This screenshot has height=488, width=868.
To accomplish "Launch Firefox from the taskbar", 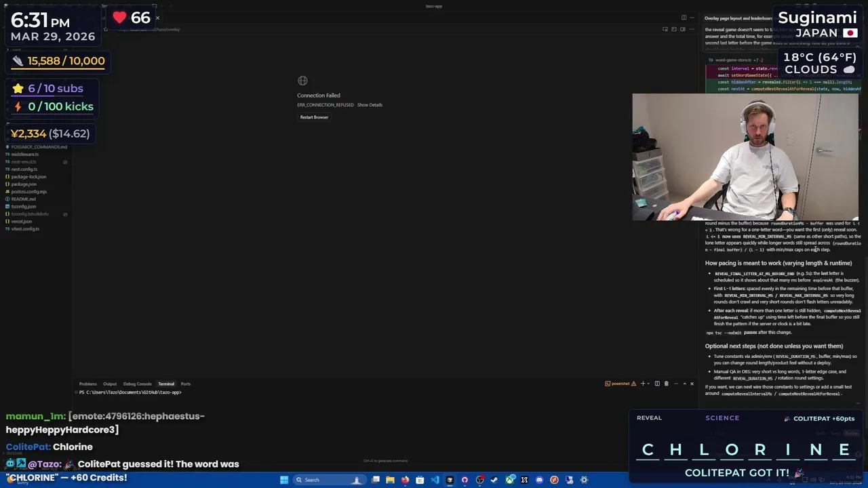I will tap(406, 480).
